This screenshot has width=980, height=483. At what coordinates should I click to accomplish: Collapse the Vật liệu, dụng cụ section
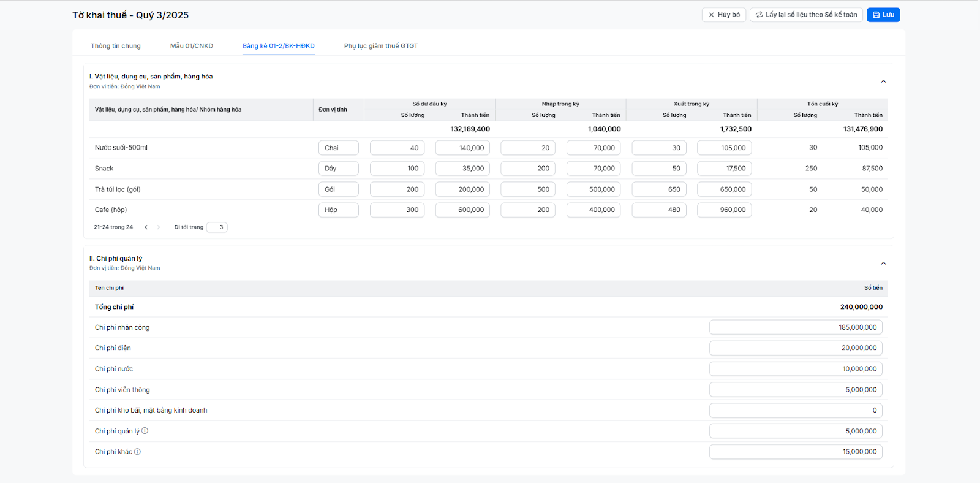coord(883,82)
